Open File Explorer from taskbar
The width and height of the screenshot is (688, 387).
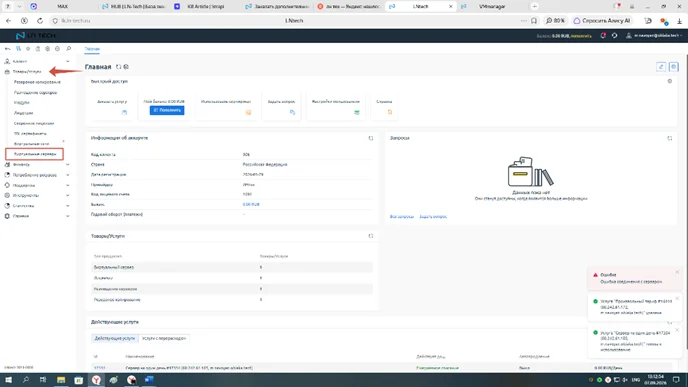point(61,380)
